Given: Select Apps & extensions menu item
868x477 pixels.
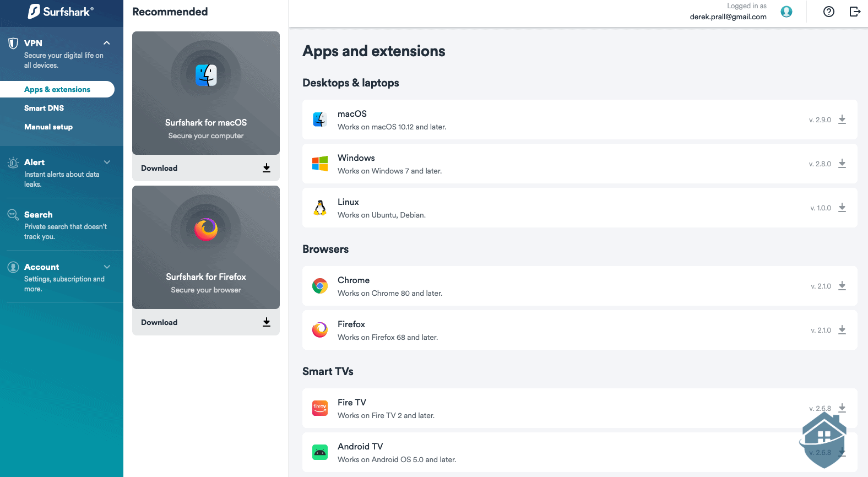Looking at the screenshot, I should (57, 89).
